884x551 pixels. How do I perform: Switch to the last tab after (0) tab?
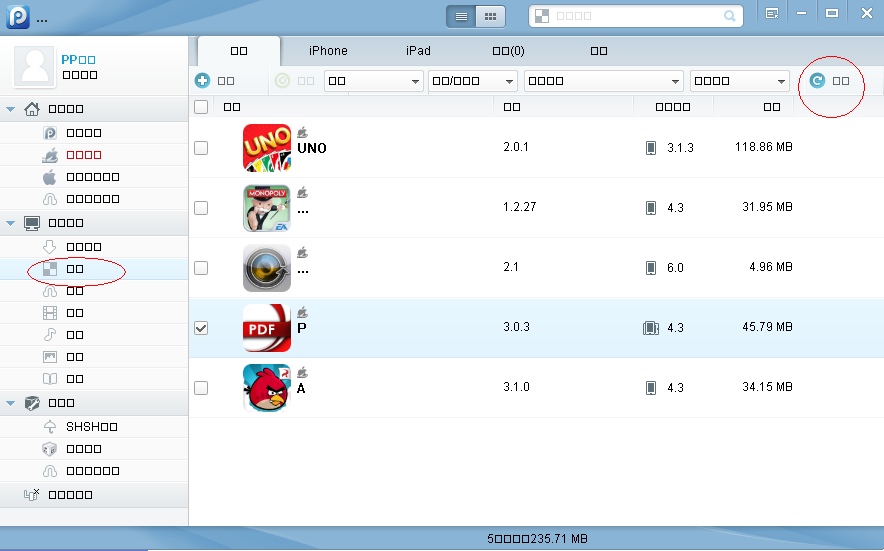pyautogui.click(x=599, y=51)
